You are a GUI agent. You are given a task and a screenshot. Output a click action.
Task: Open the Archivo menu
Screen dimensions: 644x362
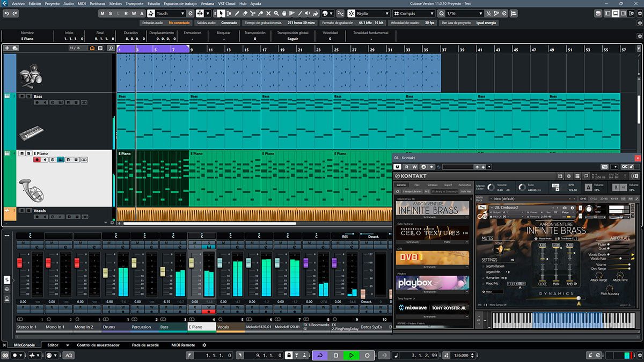click(x=18, y=3)
